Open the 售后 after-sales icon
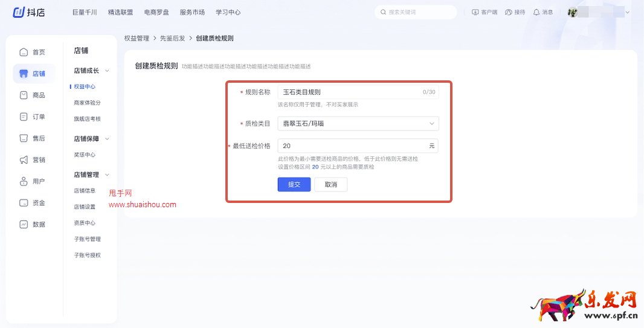The image size is (644, 328). (24, 138)
